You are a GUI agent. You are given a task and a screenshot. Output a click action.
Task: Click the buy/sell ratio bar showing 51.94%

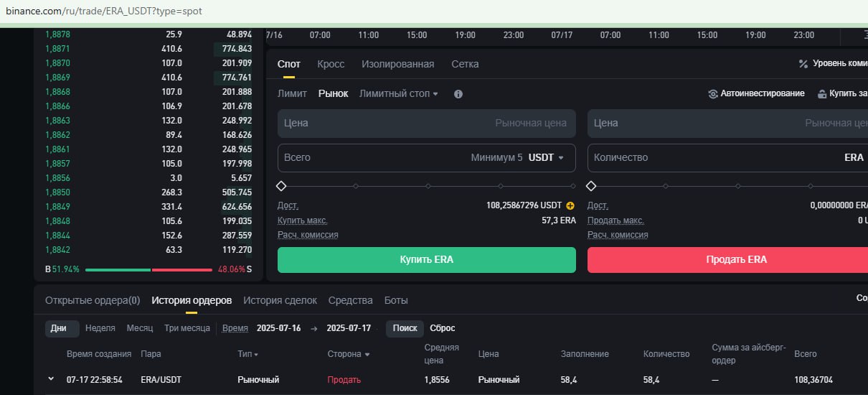pyautogui.click(x=148, y=269)
